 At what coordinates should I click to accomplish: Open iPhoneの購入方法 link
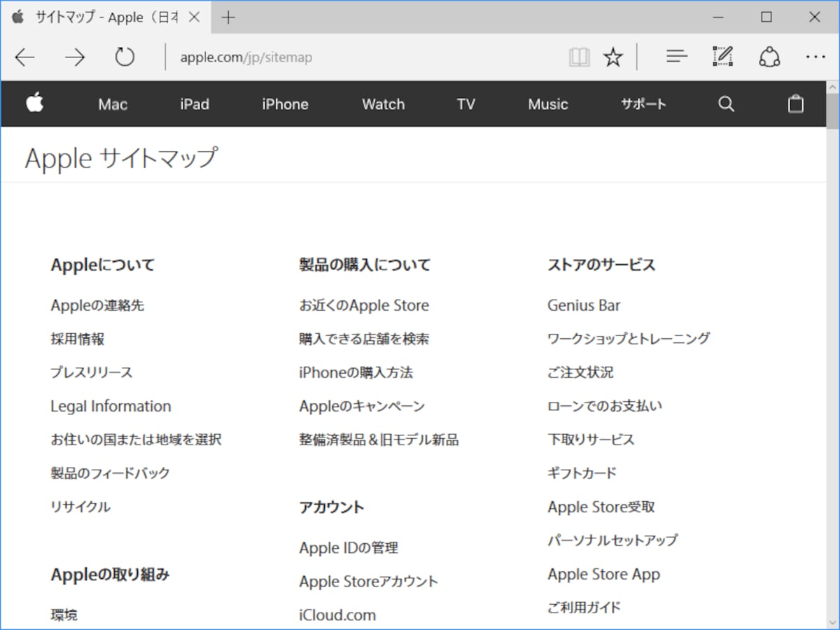click(x=356, y=372)
